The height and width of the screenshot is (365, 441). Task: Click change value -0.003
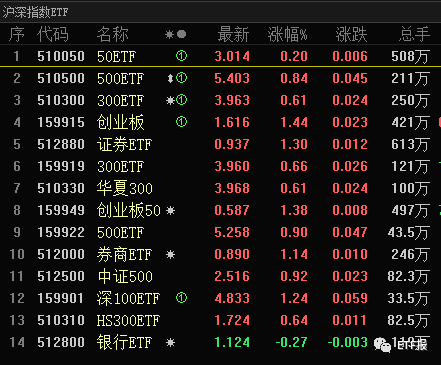[348, 342]
